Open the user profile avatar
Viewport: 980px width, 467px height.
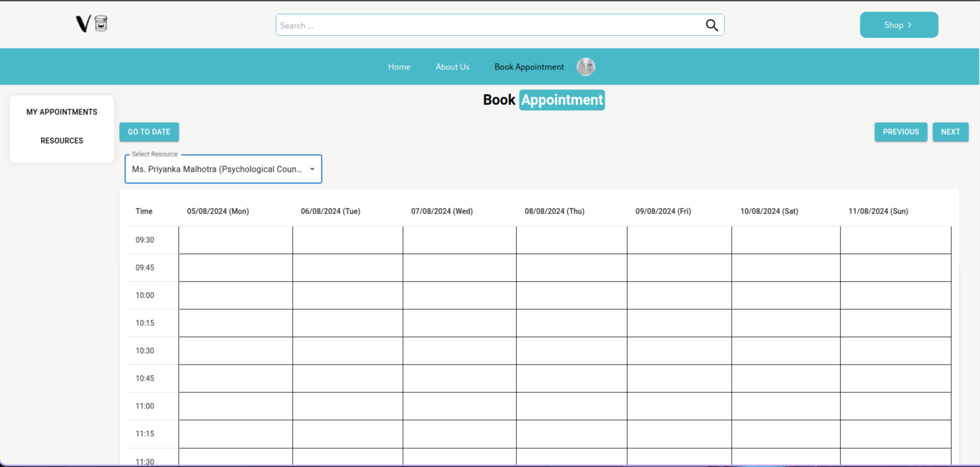585,67
